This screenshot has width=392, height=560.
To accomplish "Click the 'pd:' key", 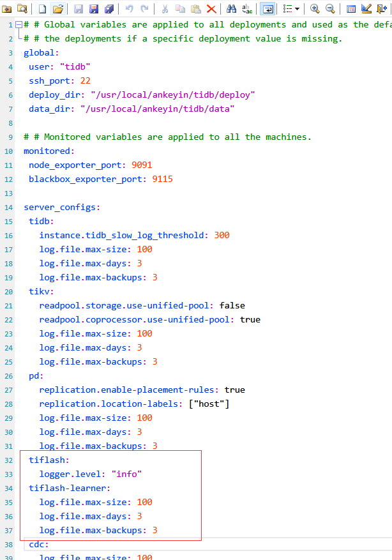I will coord(36,376).
